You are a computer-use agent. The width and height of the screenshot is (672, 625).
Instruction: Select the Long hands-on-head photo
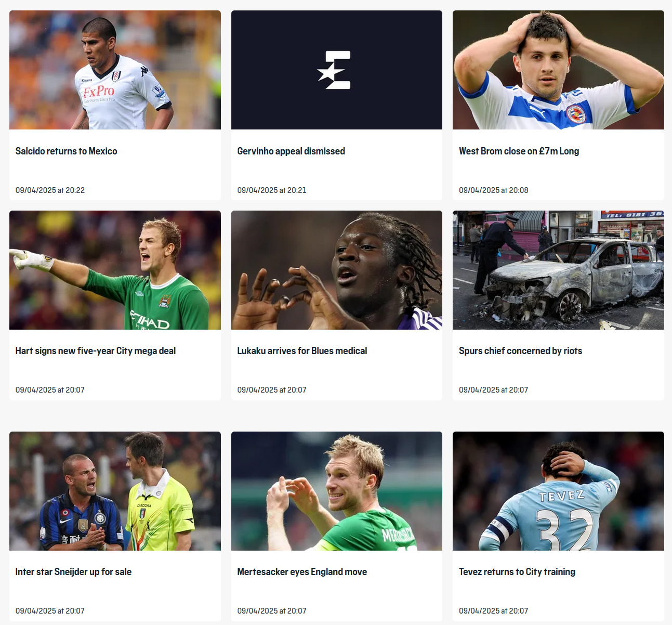point(558,70)
